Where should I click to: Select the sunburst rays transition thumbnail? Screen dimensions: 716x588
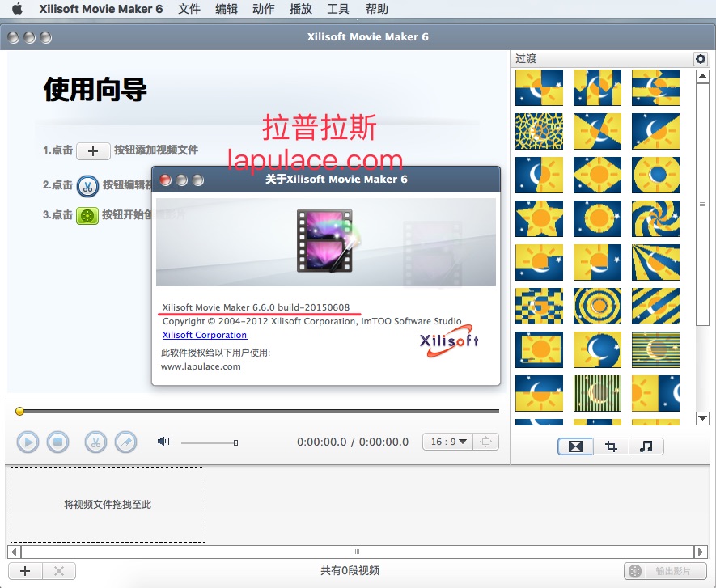point(655,263)
